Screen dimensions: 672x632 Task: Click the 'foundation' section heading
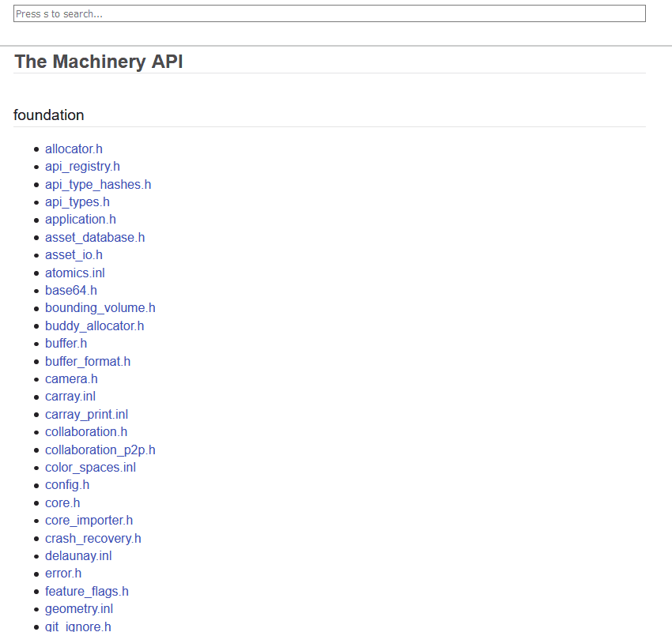coord(49,115)
